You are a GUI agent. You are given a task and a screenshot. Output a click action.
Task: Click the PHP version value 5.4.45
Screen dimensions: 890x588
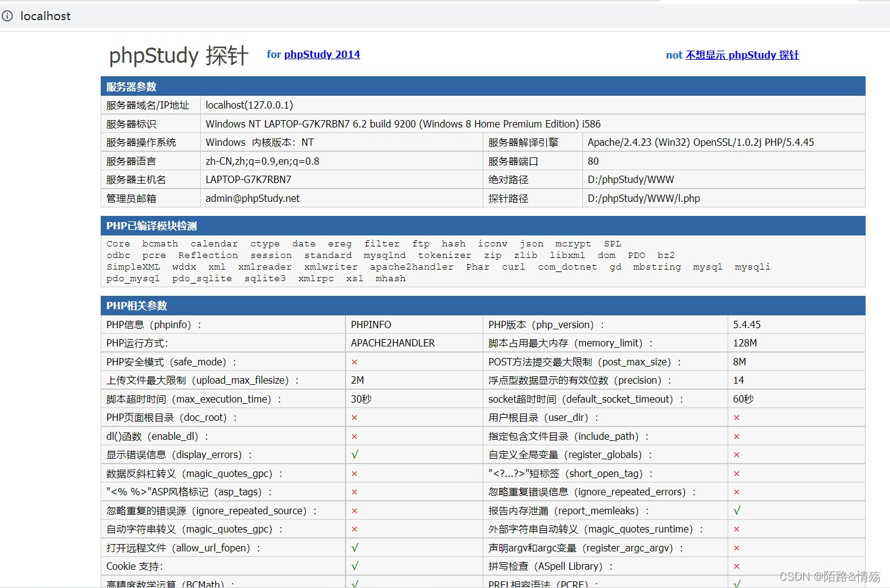(x=747, y=325)
